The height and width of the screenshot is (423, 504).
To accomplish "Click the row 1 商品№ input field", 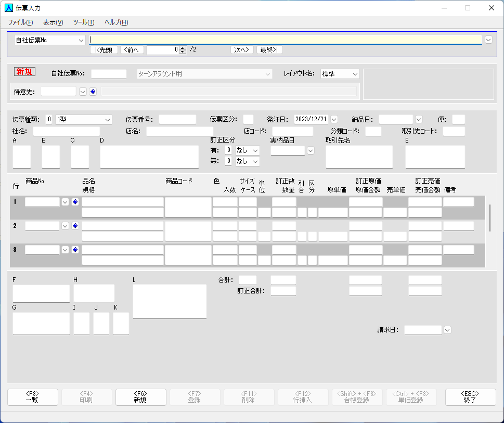I will (43, 202).
